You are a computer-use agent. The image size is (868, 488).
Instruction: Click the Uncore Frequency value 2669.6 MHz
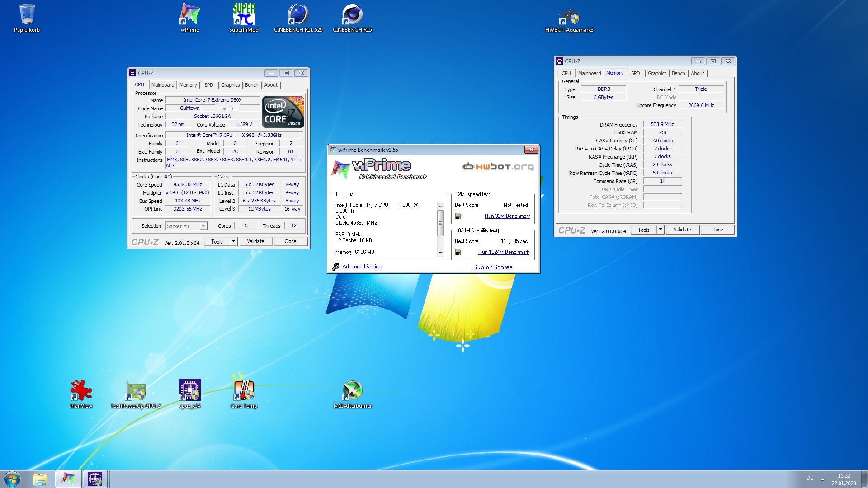tap(701, 105)
